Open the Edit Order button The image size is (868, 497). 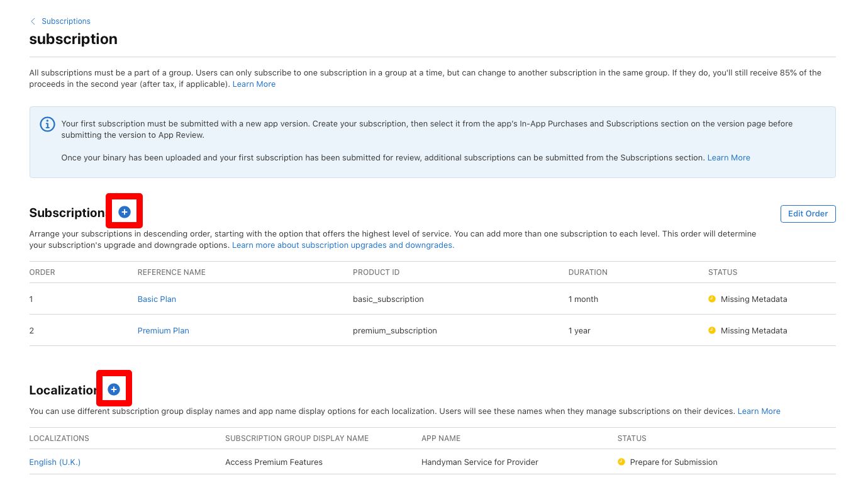808,214
